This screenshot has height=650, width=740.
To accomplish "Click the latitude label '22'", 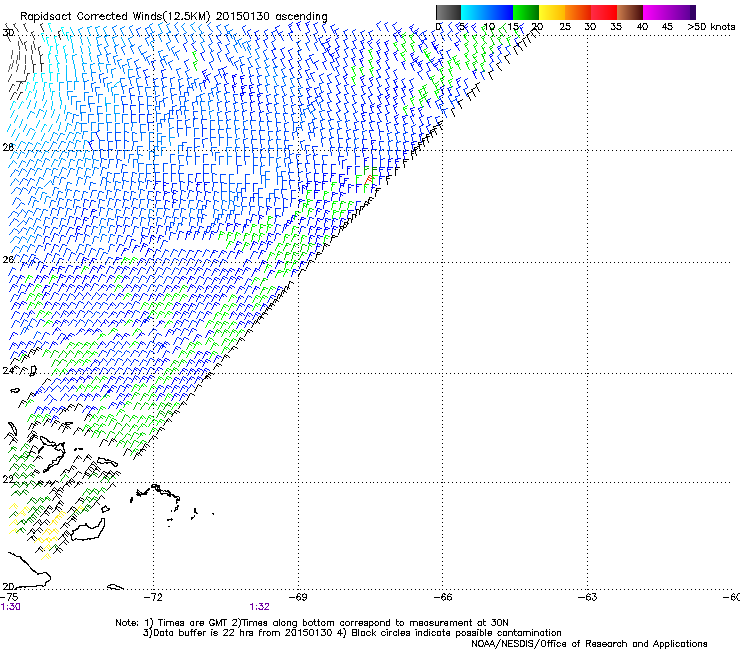I will pos(8,480).
